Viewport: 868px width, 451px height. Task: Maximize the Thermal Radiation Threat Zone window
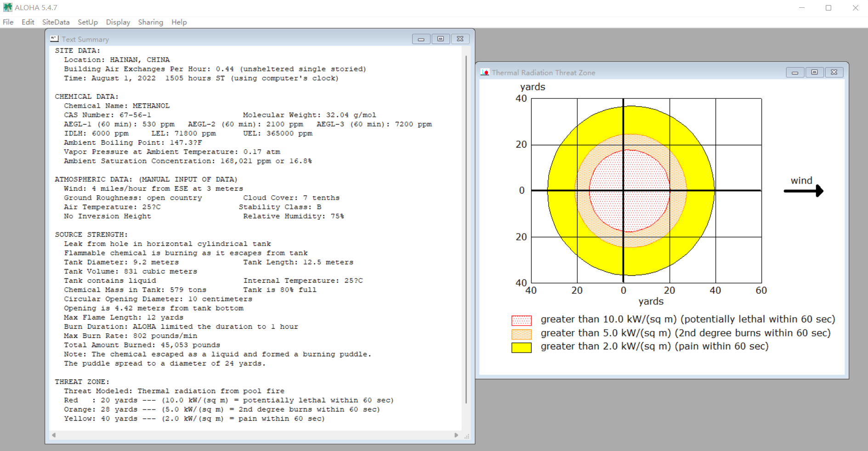815,72
